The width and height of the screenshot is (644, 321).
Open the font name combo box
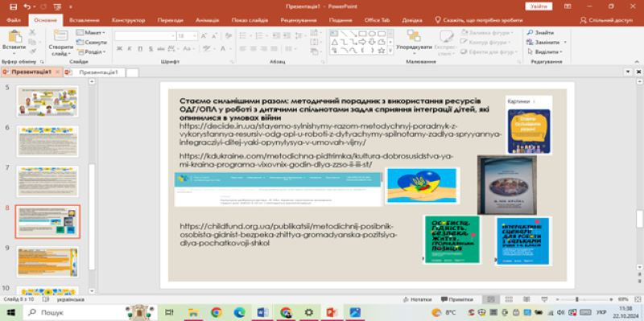click(146, 36)
